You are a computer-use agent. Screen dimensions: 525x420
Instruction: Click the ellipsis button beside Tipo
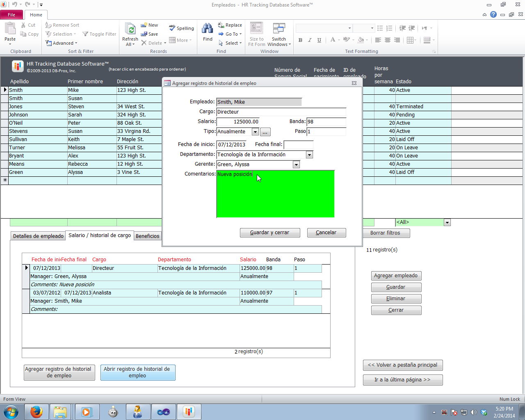(x=265, y=132)
